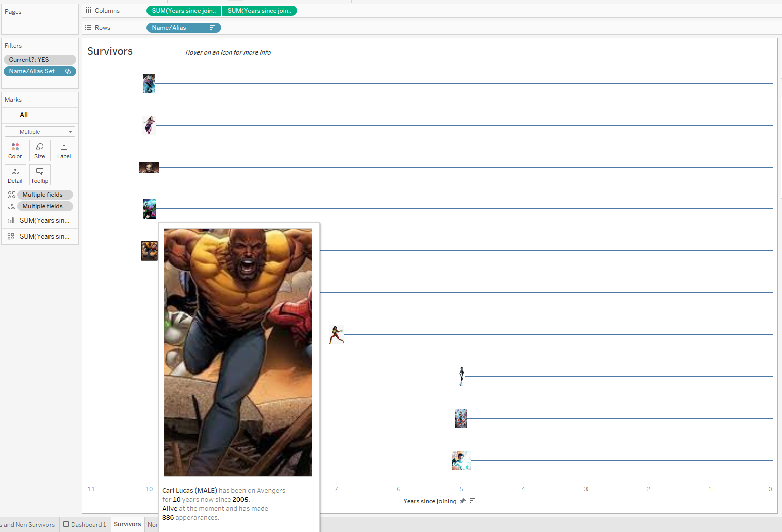Switch to Dashboard 1 tab

(x=84, y=525)
